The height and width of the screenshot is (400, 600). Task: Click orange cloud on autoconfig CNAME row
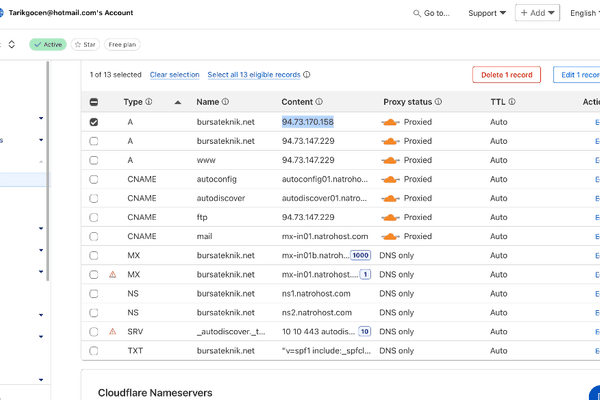point(390,180)
